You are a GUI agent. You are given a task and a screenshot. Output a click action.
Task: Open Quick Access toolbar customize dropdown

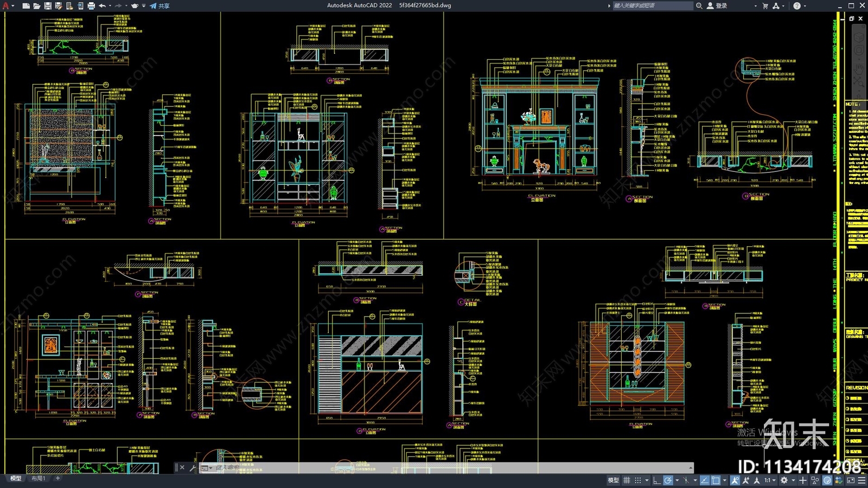pos(144,6)
